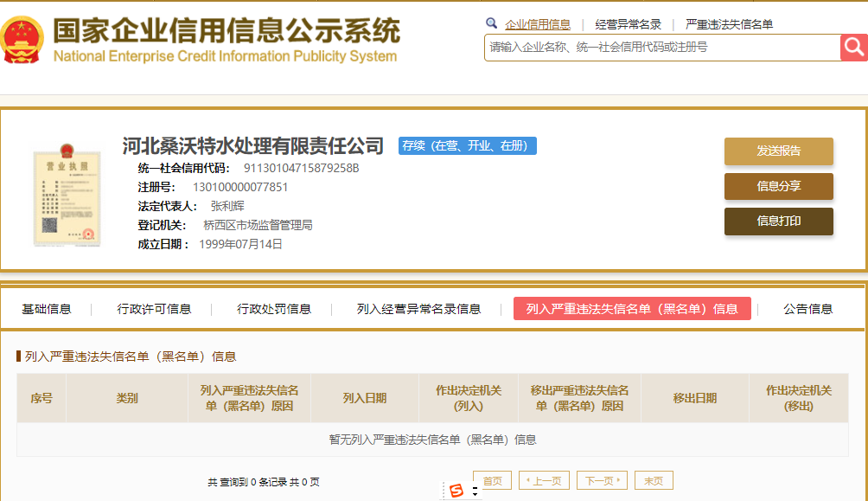Click the National Enterprise Credit Information Publicity System subtitle
This screenshot has height=501, width=868.
pos(226,56)
